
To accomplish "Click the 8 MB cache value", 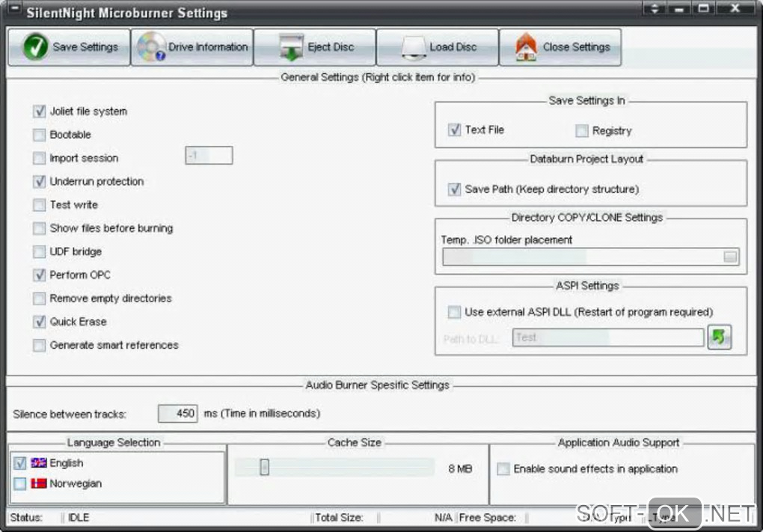I will coord(460,468).
